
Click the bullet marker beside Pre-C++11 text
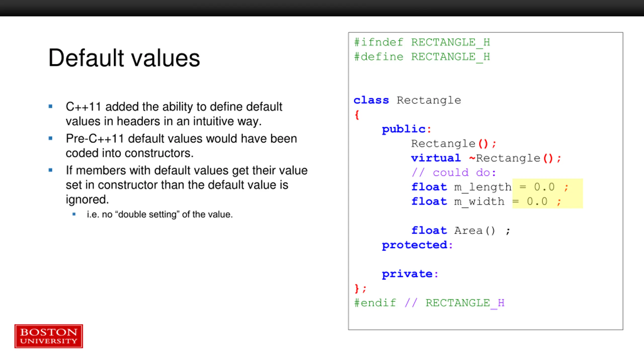(x=51, y=138)
